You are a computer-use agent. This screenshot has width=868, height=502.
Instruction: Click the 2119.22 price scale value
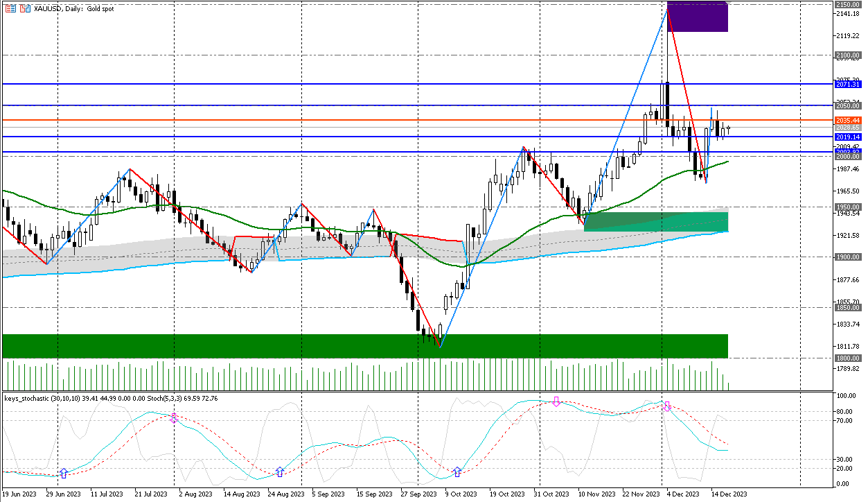(x=848, y=35)
